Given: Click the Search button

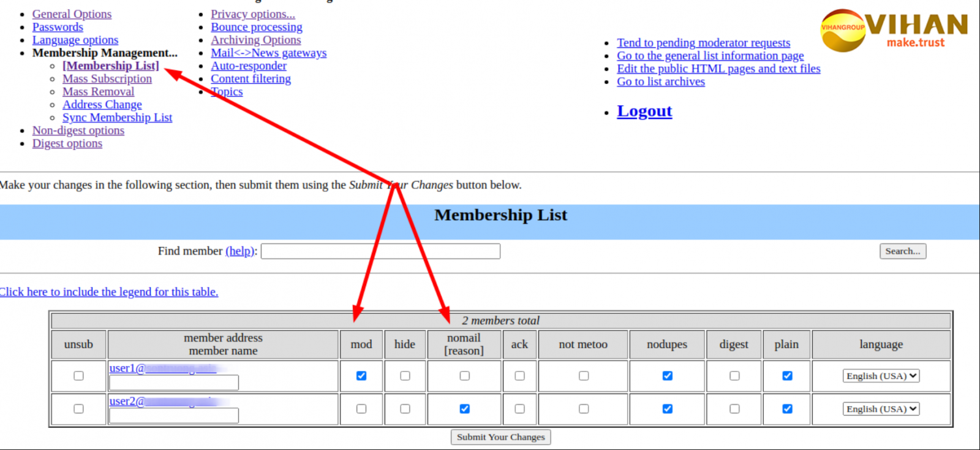Looking at the screenshot, I should (902, 251).
